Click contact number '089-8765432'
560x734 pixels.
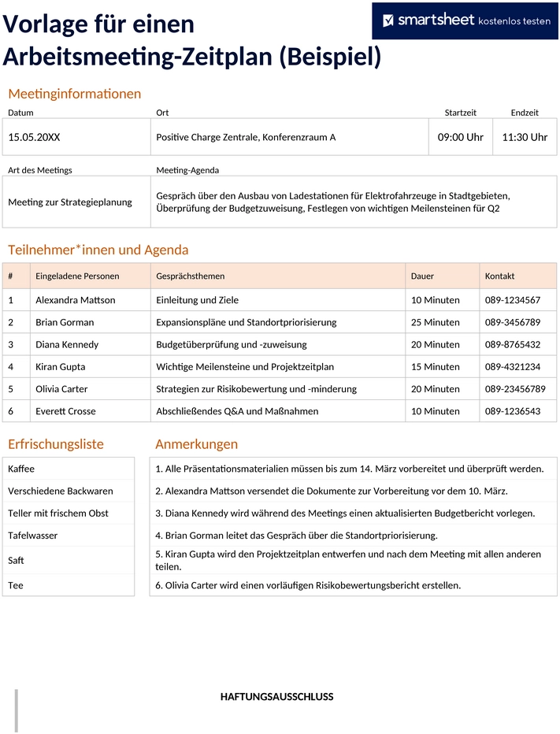[513, 344]
